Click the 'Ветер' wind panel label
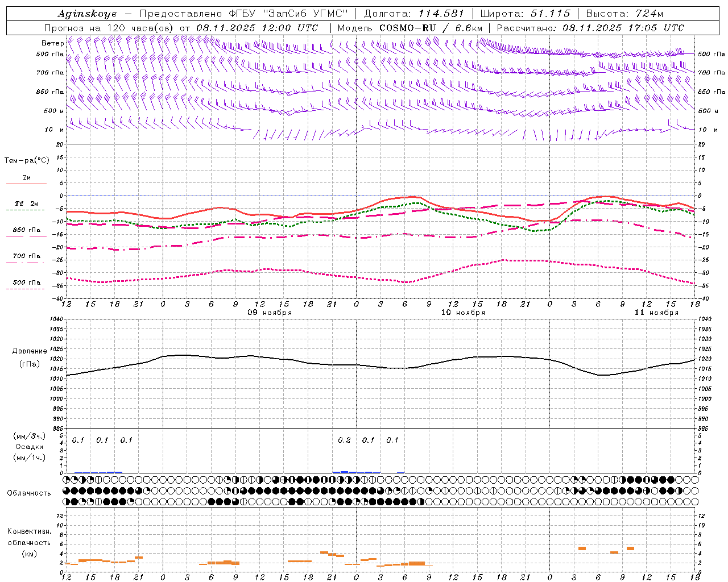The image size is (728, 582). point(52,43)
